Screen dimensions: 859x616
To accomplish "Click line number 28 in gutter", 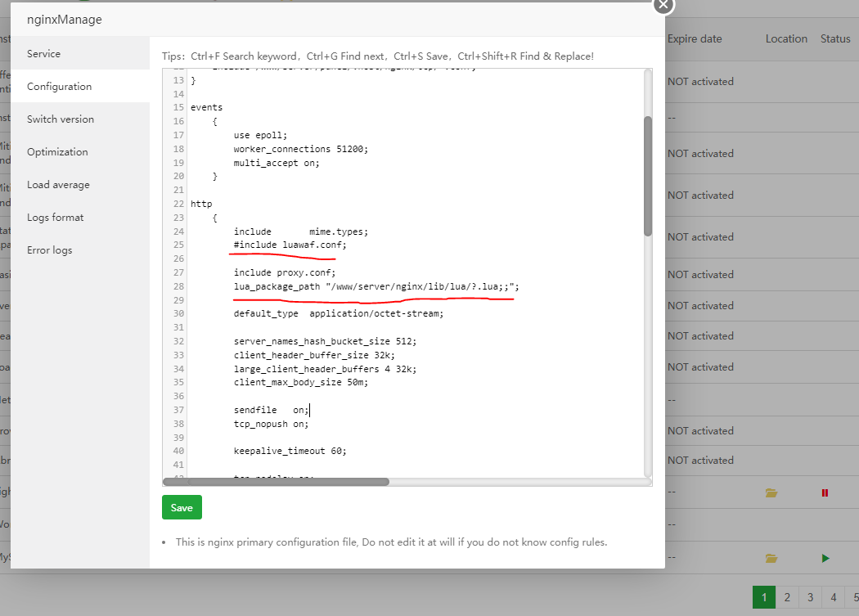I will [x=178, y=286].
